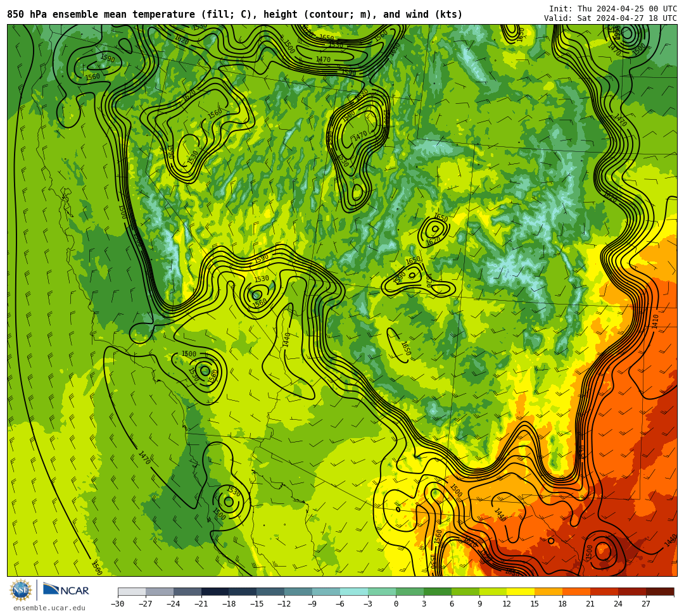The height and width of the screenshot is (616, 684).
Task: Click the 6 colorbar tick label
Action: 452,604
